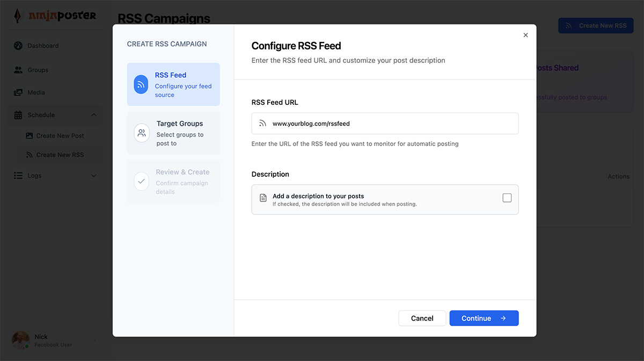Click the blue RSS Feed step icon

[141, 84]
